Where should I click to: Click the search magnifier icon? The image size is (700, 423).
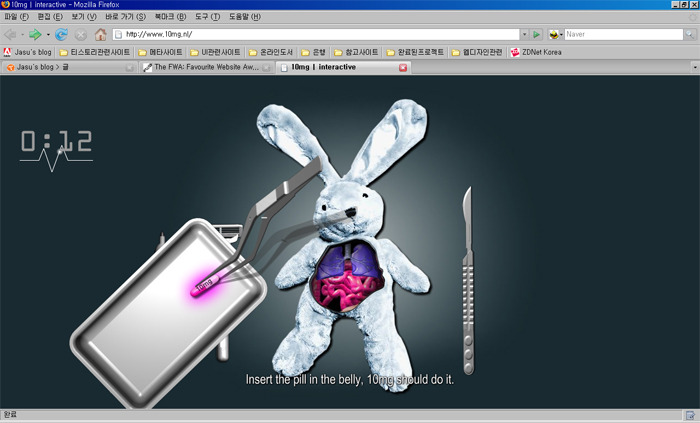pos(690,34)
